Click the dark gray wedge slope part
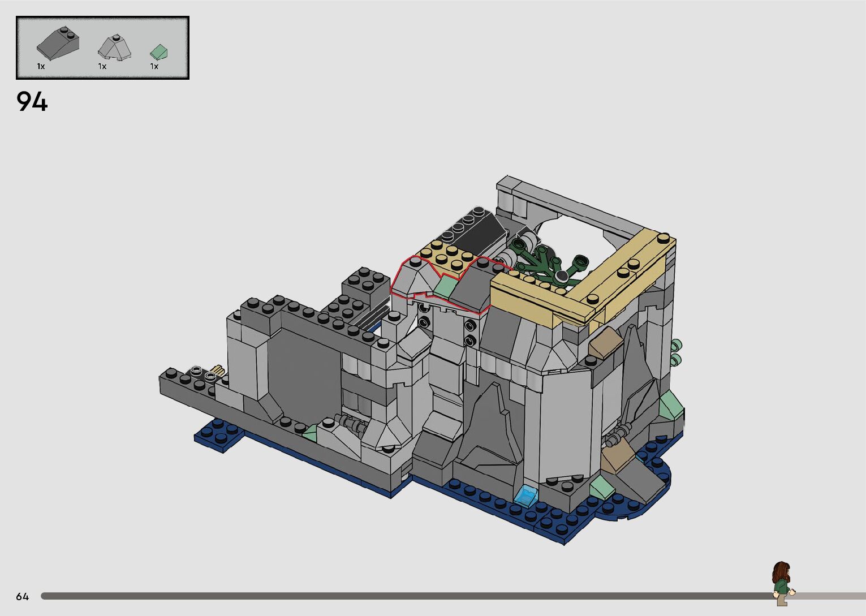The image size is (866, 616). (x=57, y=44)
